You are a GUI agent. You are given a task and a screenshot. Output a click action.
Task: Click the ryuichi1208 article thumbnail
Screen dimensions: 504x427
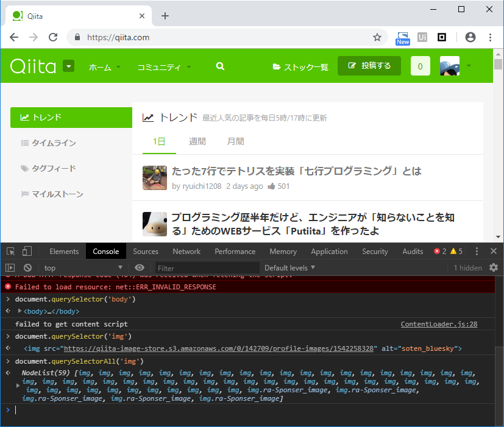[155, 178]
